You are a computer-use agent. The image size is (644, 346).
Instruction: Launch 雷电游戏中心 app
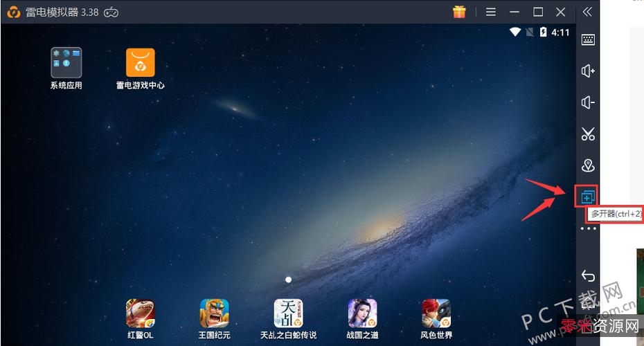point(140,63)
